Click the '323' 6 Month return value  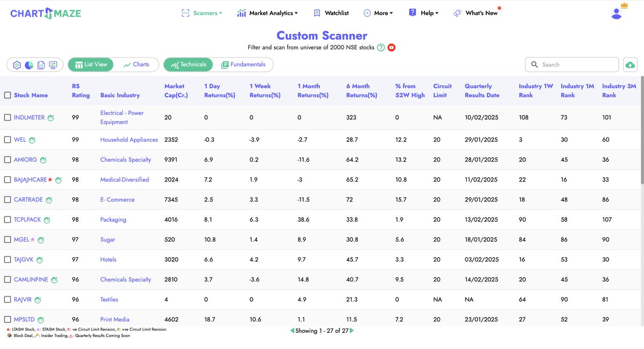(x=352, y=117)
